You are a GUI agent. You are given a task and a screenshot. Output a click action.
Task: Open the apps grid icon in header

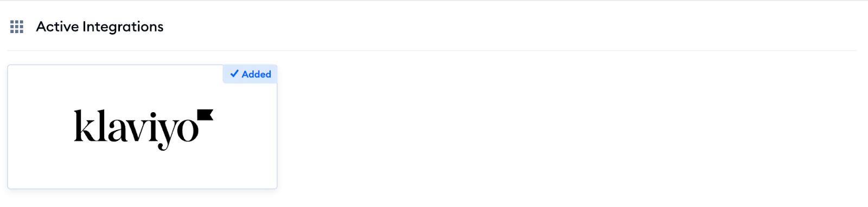click(17, 27)
